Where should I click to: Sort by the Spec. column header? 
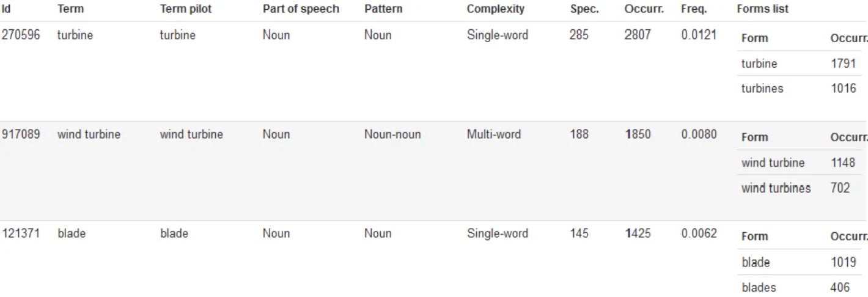(x=584, y=9)
